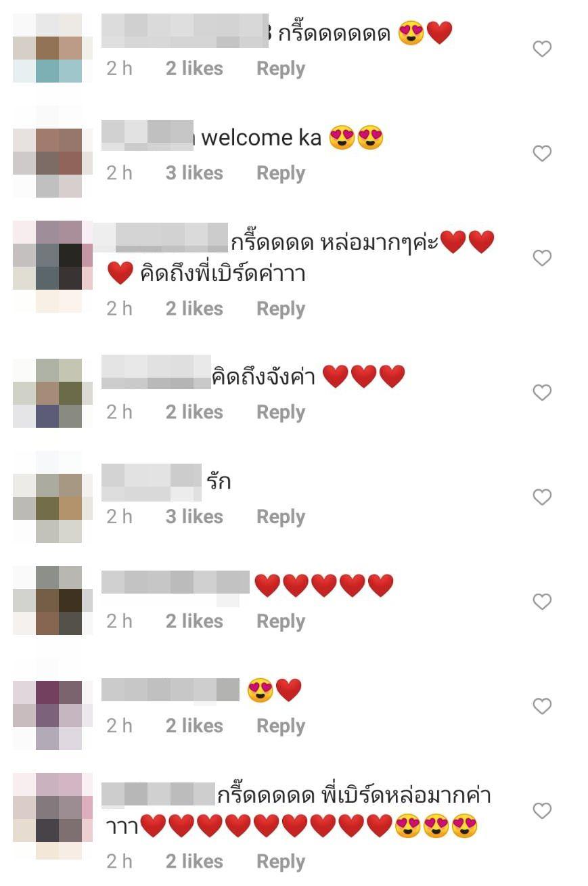Screen dimensions: 588x886
Task: Like the heart-eyes plus single heart comment
Action: click(x=543, y=707)
